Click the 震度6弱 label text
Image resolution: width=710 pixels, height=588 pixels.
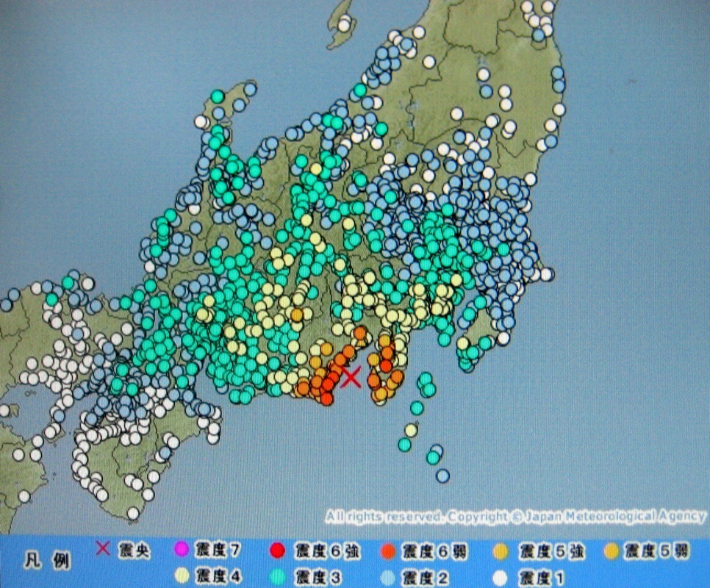point(436,552)
